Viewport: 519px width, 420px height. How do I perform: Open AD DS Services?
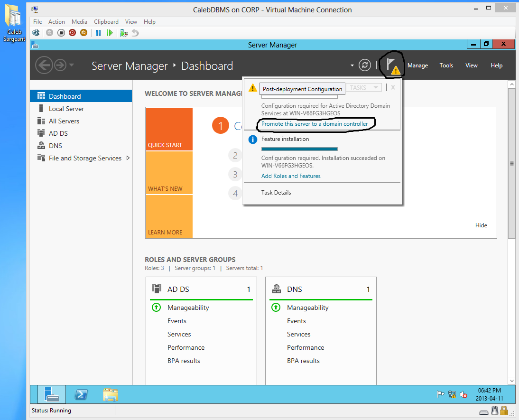click(179, 334)
